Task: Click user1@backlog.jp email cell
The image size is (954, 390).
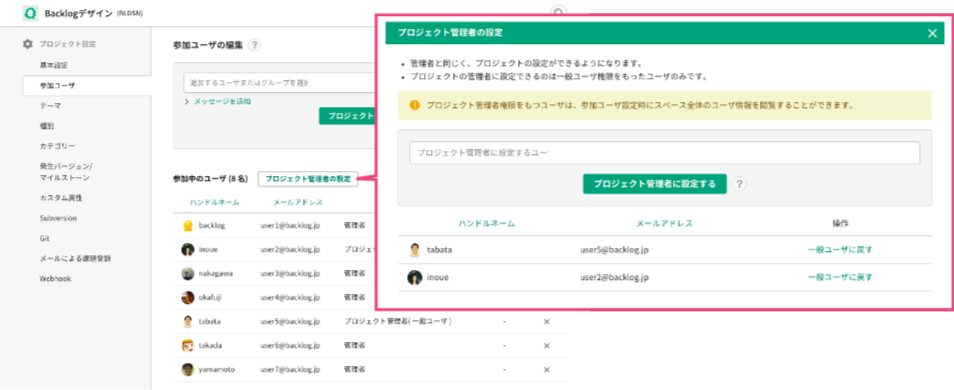Action: pos(290,225)
